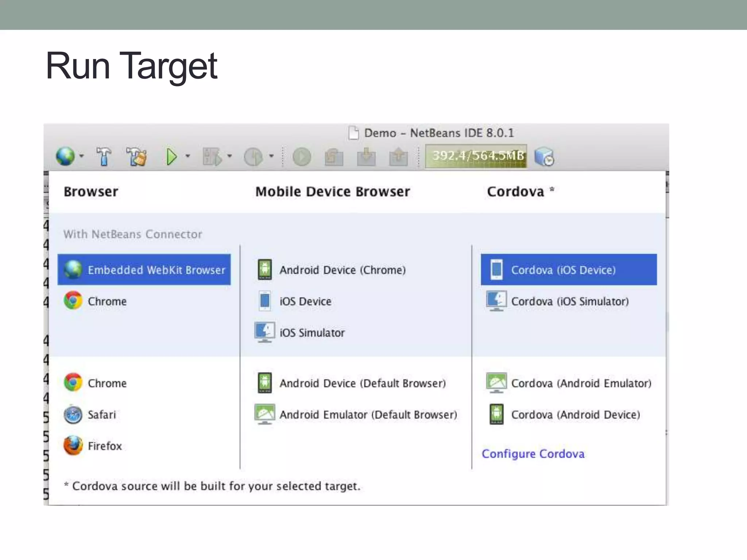Screen dimensions: 747x560
Task: Click the With NetBeans Connector label
Action: coord(132,234)
